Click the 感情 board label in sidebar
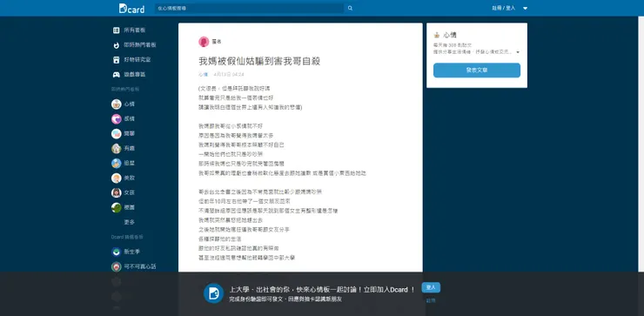 pyautogui.click(x=130, y=118)
